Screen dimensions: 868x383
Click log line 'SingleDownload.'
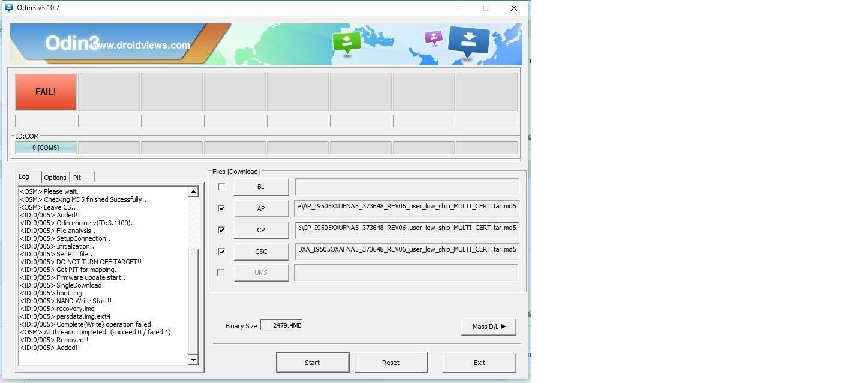62,285
